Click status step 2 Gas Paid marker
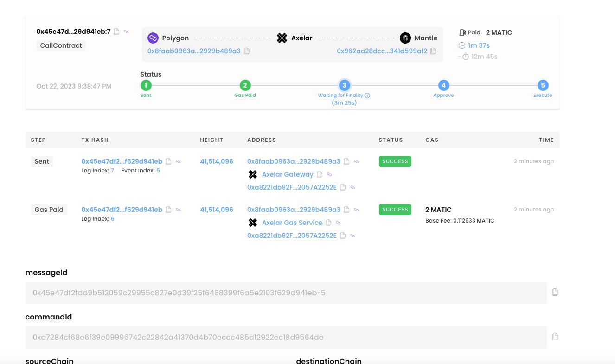Image resolution: width=615 pixels, height=364 pixels. pyautogui.click(x=245, y=85)
